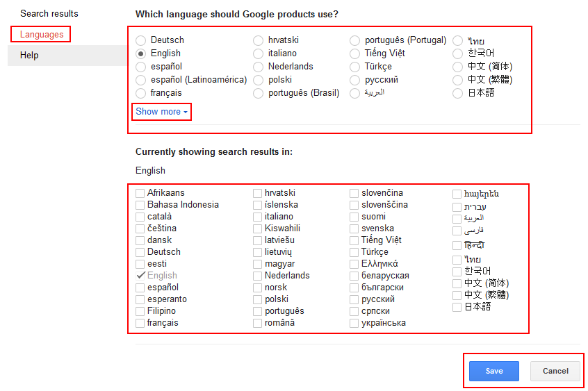
Task: Check Tiếng Việt in search results languages
Action: click(354, 241)
